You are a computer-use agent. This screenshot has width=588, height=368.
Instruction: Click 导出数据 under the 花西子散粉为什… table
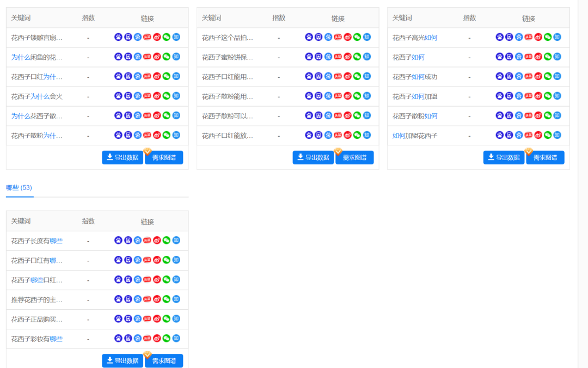[122, 157]
